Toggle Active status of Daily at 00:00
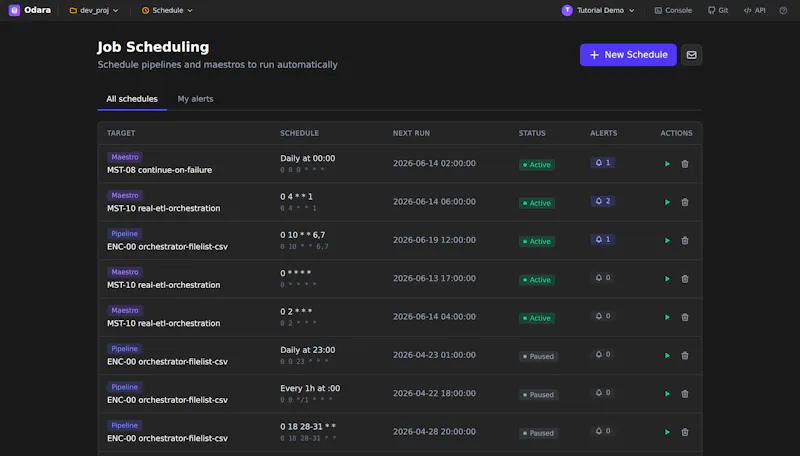800x456 pixels. click(x=537, y=165)
